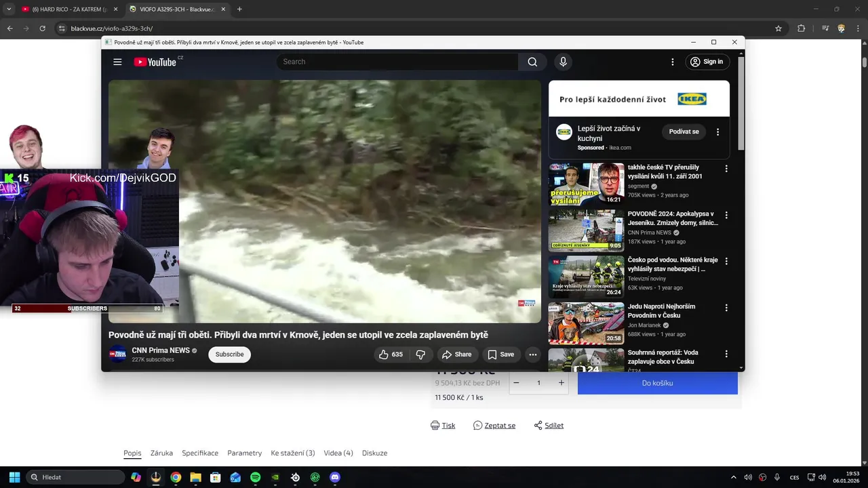Open options for 'takhle české TV přerušily' video
This screenshot has height=488, width=868.
pyautogui.click(x=726, y=169)
